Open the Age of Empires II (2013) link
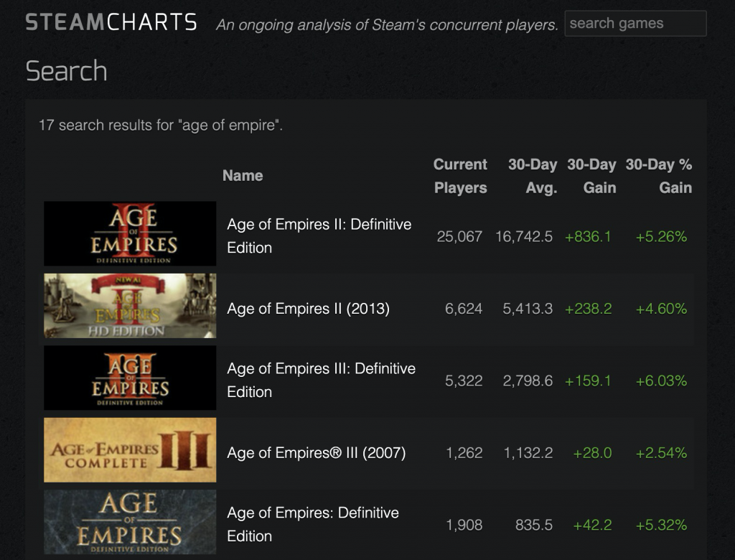 click(308, 309)
